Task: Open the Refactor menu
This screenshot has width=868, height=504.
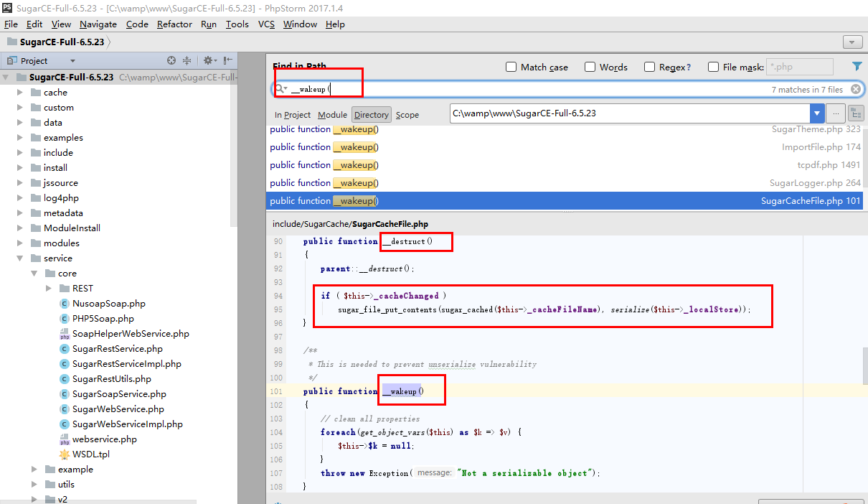Action: point(174,24)
